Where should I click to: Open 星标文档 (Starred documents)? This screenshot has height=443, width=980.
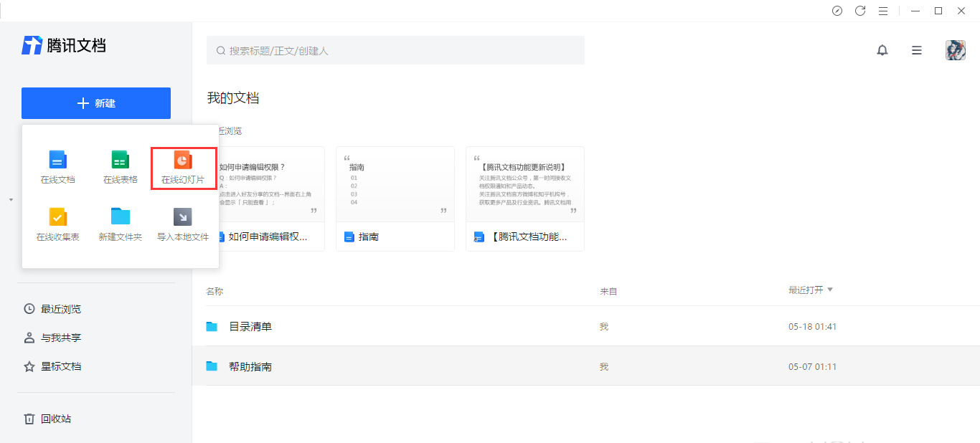[60, 366]
